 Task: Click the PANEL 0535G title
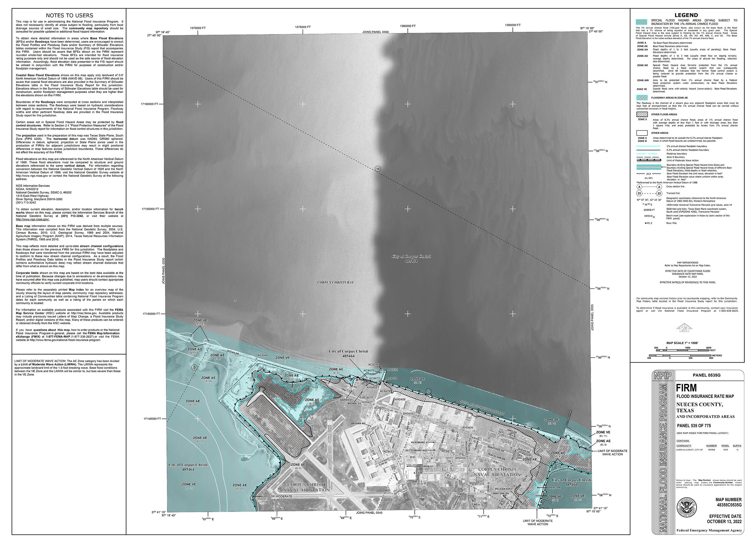[706, 375]
